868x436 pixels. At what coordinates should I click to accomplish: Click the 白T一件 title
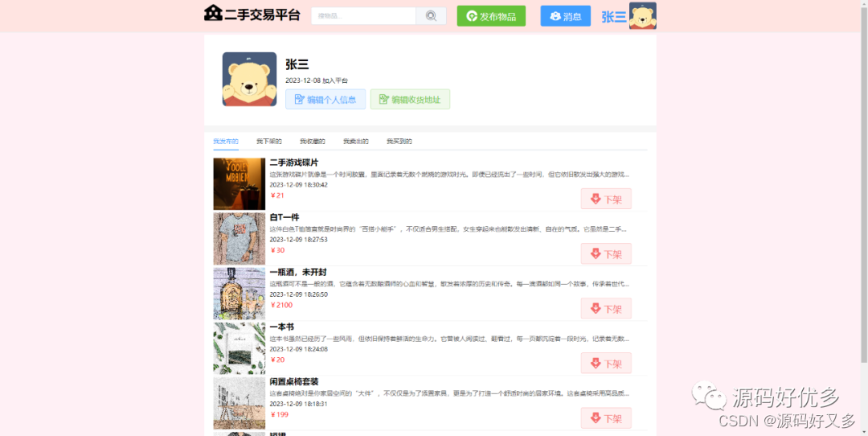coord(284,217)
